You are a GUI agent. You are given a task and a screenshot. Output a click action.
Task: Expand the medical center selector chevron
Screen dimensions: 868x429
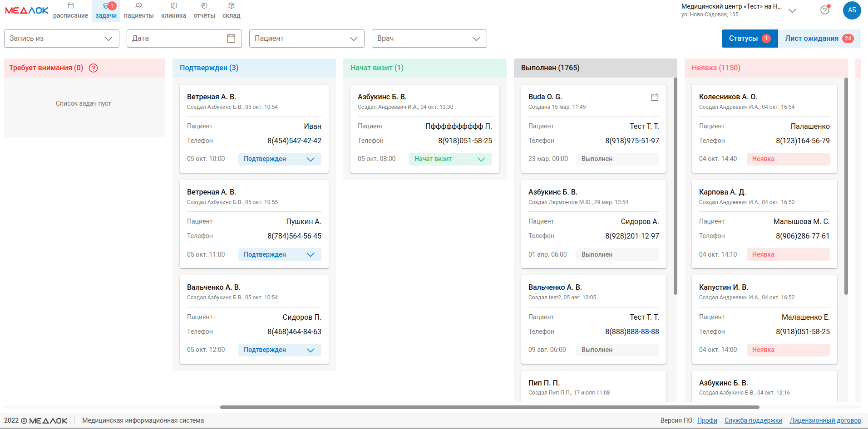[792, 10]
